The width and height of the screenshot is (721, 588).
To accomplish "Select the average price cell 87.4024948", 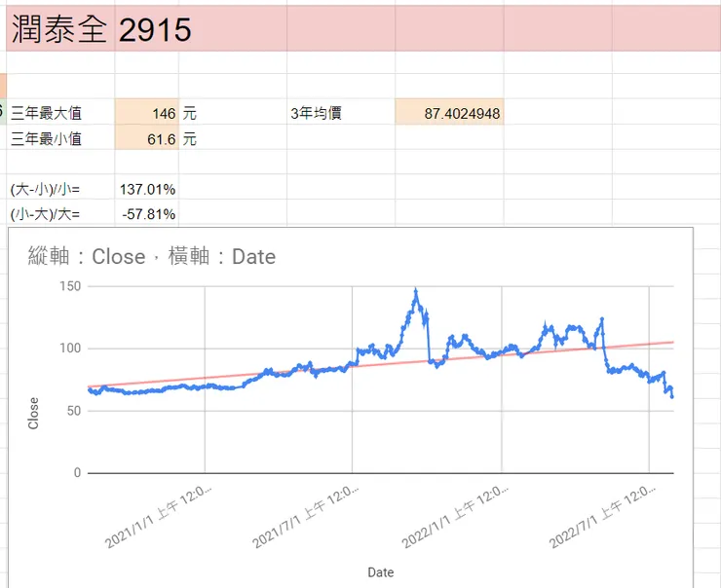I will pos(449,114).
